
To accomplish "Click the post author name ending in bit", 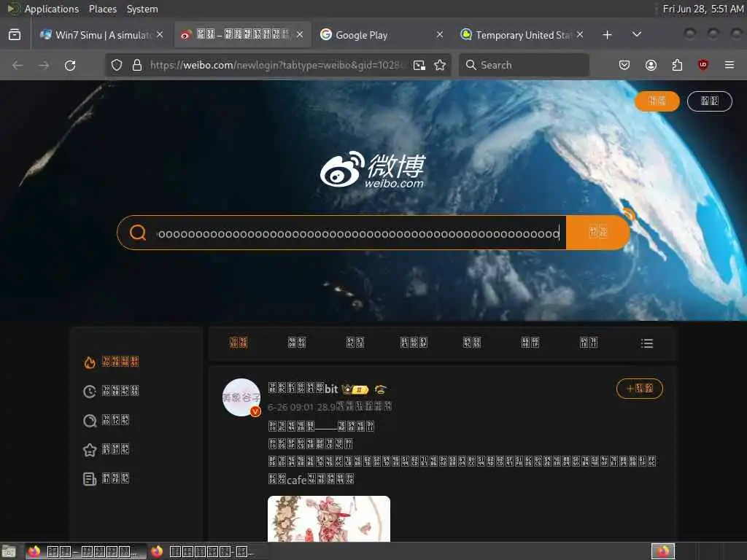I will coord(303,389).
